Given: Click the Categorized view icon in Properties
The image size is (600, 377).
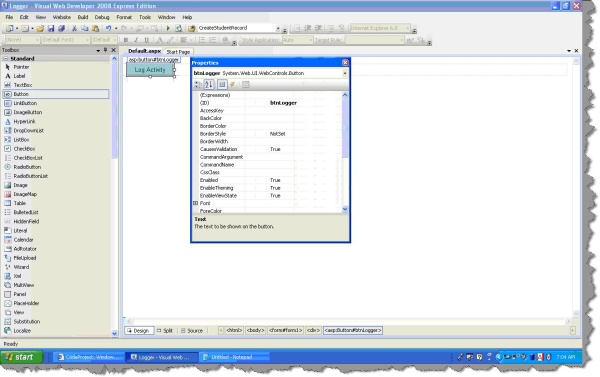Looking at the screenshot, I should point(198,85).
